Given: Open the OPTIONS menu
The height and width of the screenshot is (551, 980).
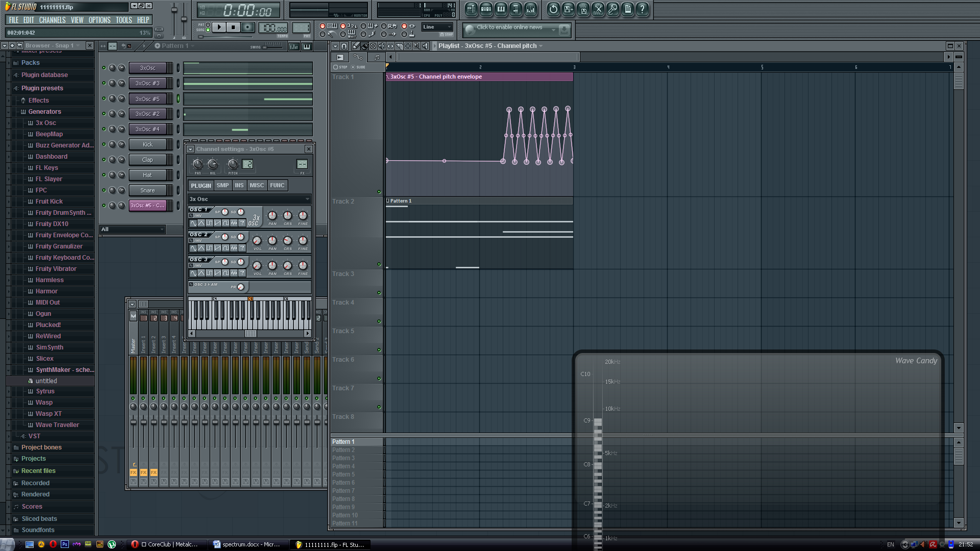Looking at the screenshot, I should [100, 20].
